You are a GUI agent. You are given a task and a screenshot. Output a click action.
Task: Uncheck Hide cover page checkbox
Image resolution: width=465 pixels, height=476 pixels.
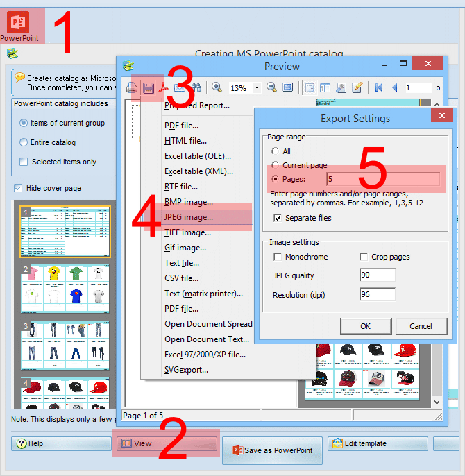pyautogui.click(x=18, y=188)
